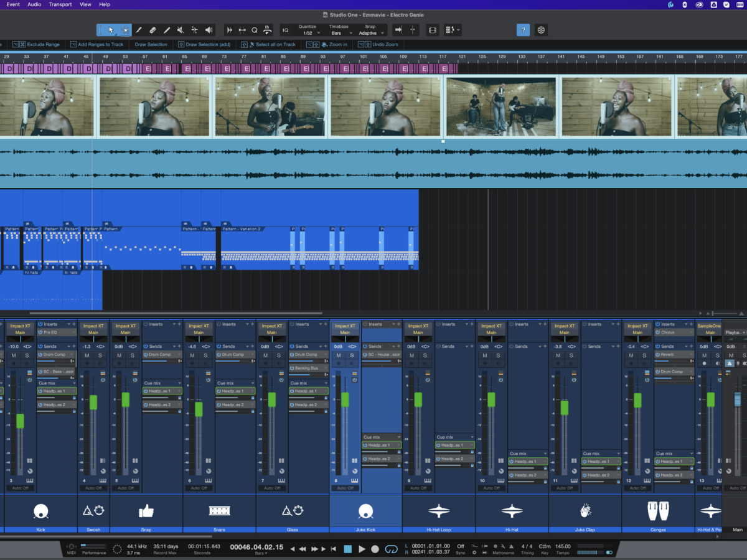Select the Mute tool in the toolbar
Viewport: 747px width, 560px height.
pos(181,30)
